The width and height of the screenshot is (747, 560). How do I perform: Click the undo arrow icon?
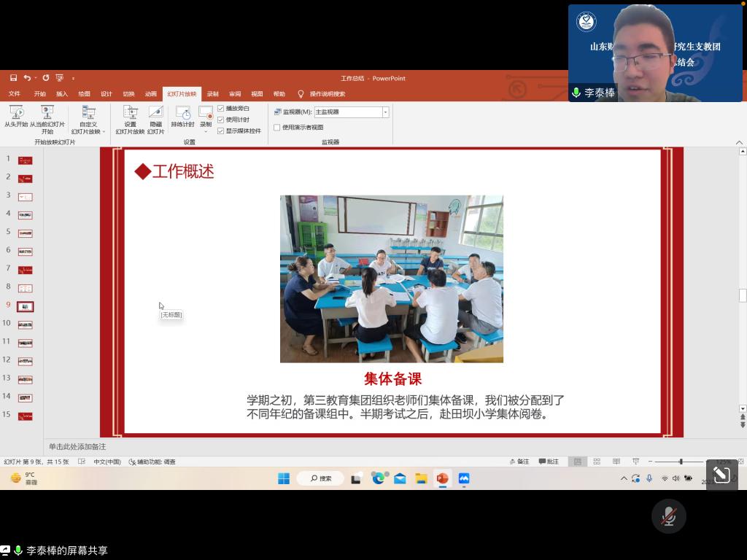tap(27, 78)
